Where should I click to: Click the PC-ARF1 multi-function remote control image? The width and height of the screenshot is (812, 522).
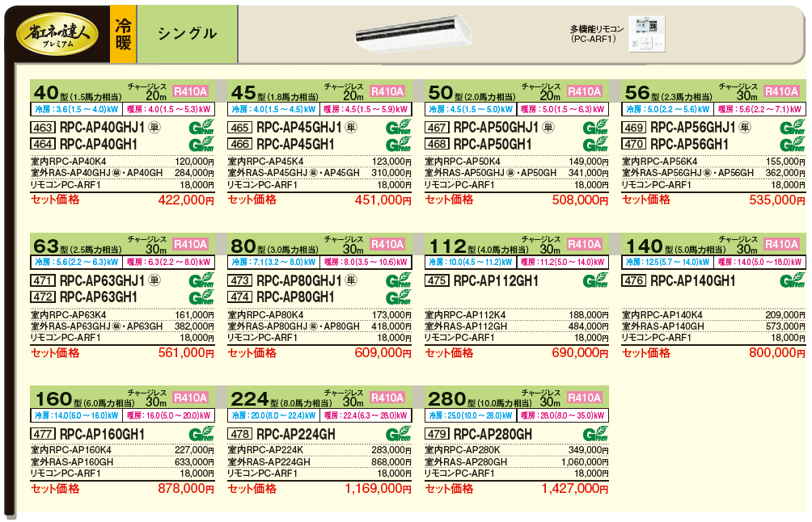pos(646,34)
